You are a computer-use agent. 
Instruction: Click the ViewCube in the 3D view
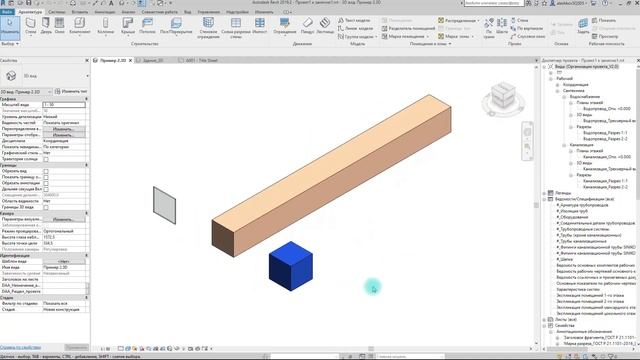pos(503,96)
